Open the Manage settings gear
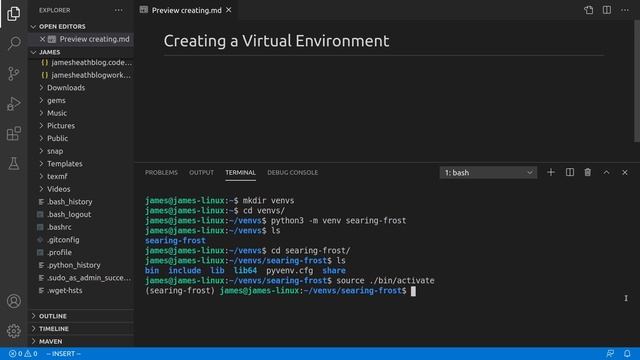 pyautogui.click(x=13, y=331)
